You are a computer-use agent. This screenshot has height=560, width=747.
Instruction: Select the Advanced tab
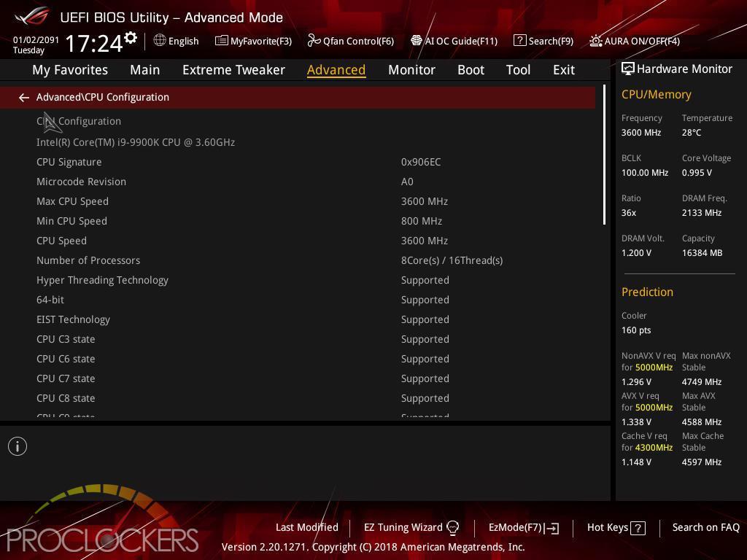336,70
